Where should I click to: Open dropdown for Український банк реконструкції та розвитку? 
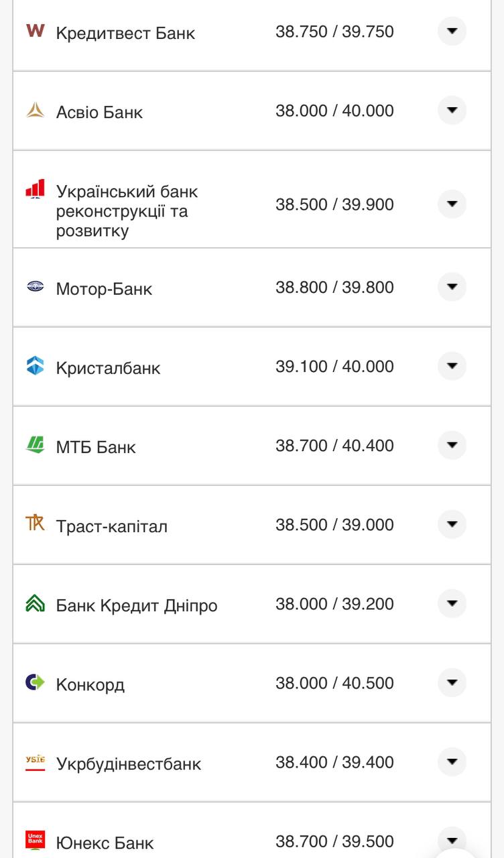(452, 204)
